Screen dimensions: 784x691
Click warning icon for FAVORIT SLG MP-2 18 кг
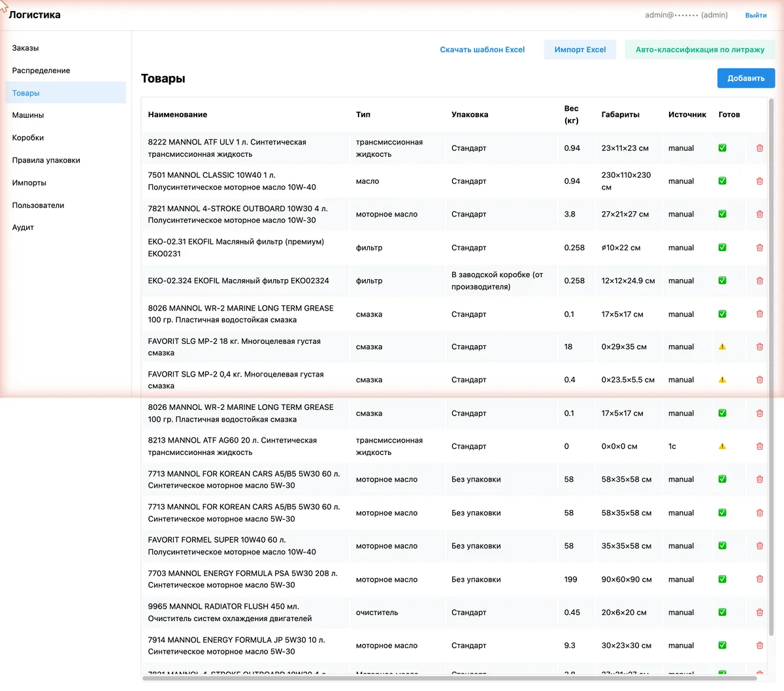point(722,347)
